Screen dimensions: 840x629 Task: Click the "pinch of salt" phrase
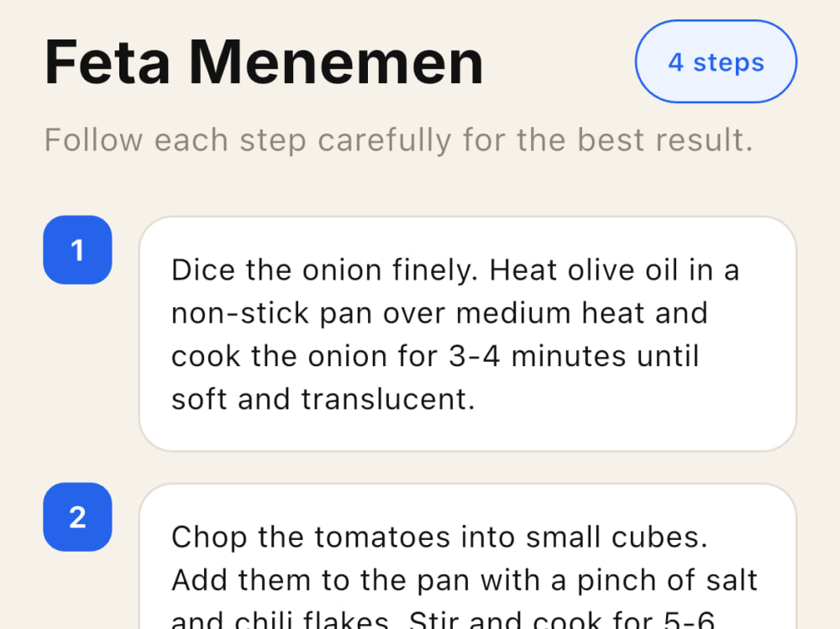coord(668,580)
